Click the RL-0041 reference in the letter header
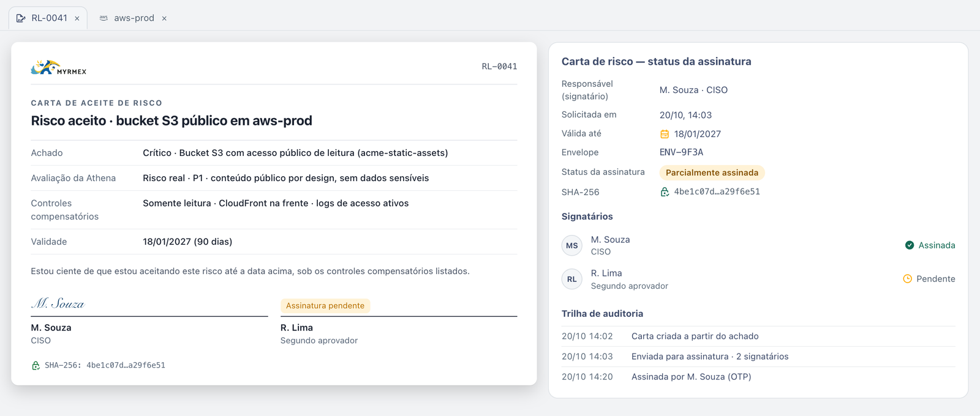This screenshot has width=980, height=416. click(x=499, y=67)
